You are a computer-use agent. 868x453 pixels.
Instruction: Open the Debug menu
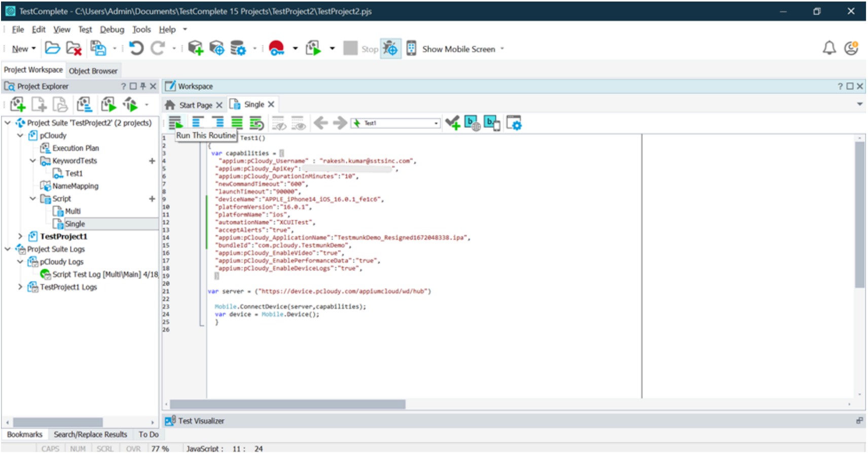point(112,29)
